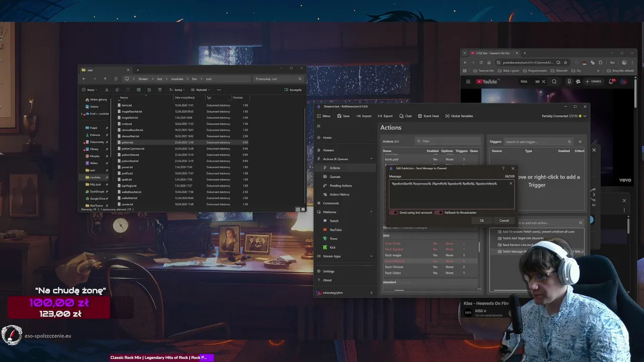Expand the Stream Apps section
644x362 pixels.
(x=371, y=256)
